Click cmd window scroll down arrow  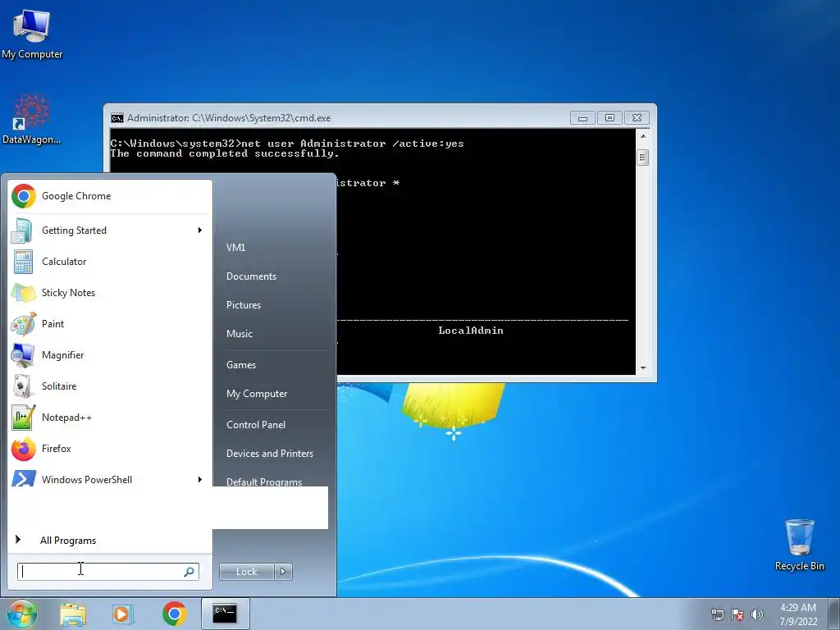click(643, 368)
